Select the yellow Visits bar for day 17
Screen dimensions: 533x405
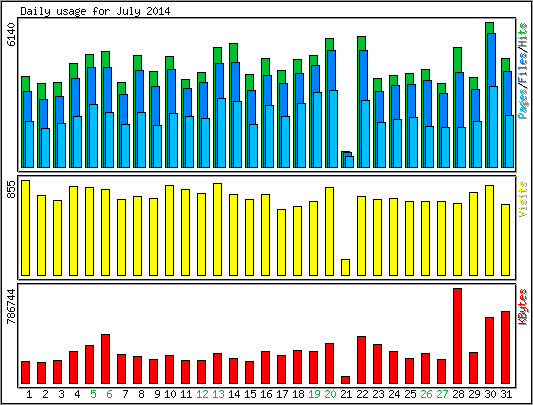tap(281, 242)
